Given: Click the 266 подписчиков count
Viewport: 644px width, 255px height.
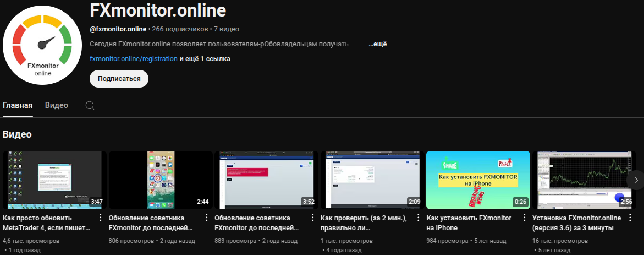Looking at the screenshot, I should coord(179,29).
